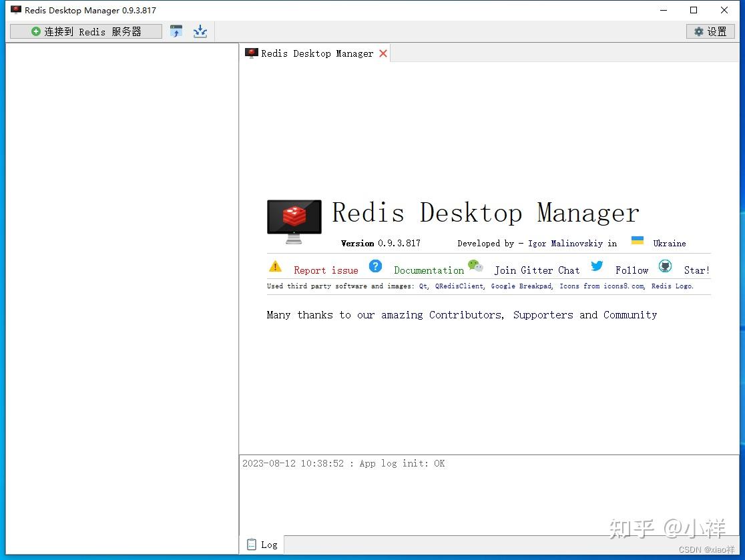Click the Twitter bird icon beside Follow
The image size is (745, 560).
point(596,266)
